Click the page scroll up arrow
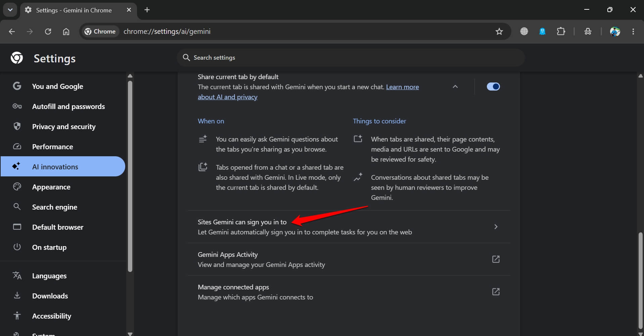644x336 pixels. (x=641, y=76)
